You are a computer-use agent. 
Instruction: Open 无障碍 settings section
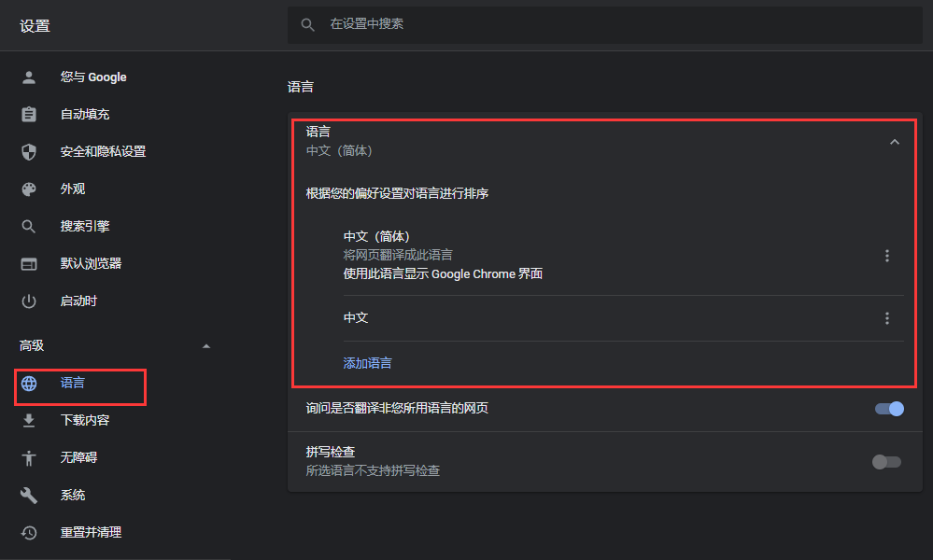point(78,457)
